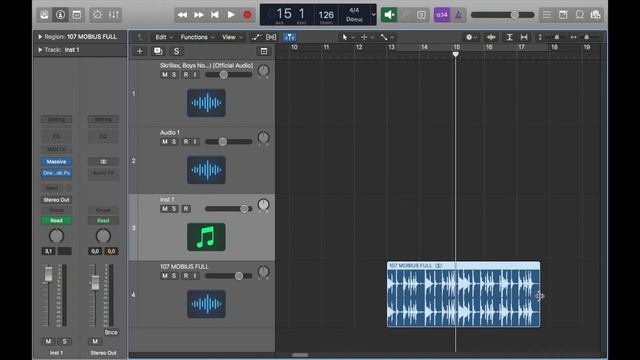
Task: Open the Massive instrument plugin slot
Action: tap(56, 162)
